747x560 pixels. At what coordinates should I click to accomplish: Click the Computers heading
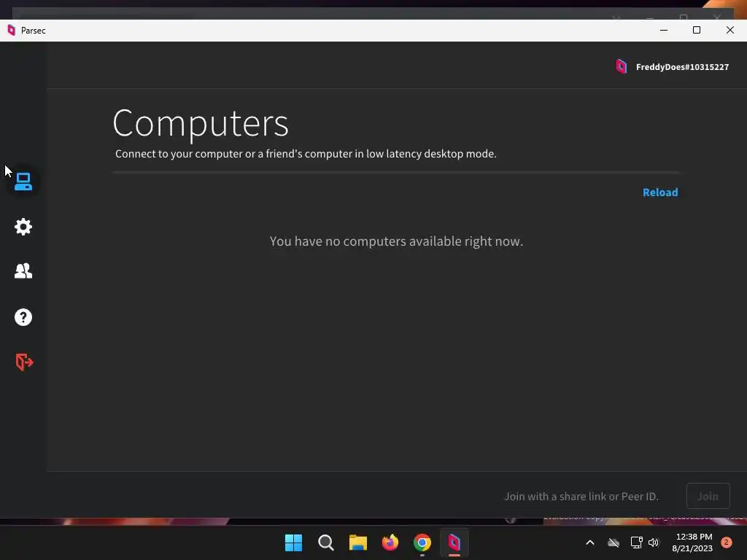[x=201, y=122]
